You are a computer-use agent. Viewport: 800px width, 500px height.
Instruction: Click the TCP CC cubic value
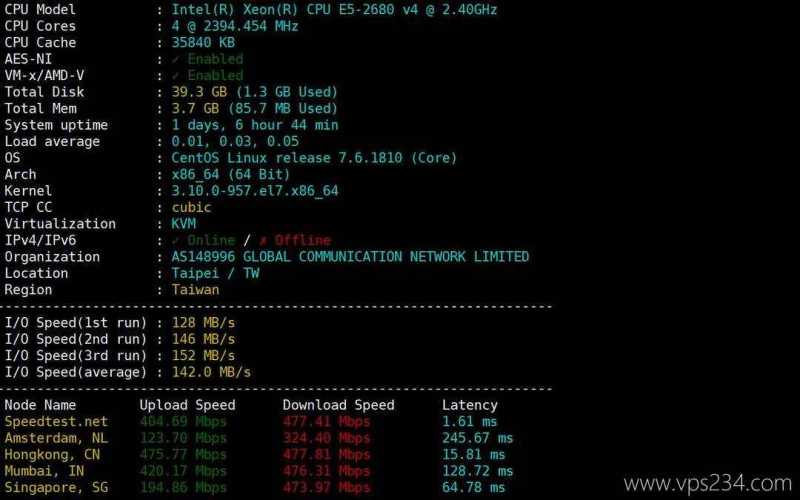click(x=191, y=207)
